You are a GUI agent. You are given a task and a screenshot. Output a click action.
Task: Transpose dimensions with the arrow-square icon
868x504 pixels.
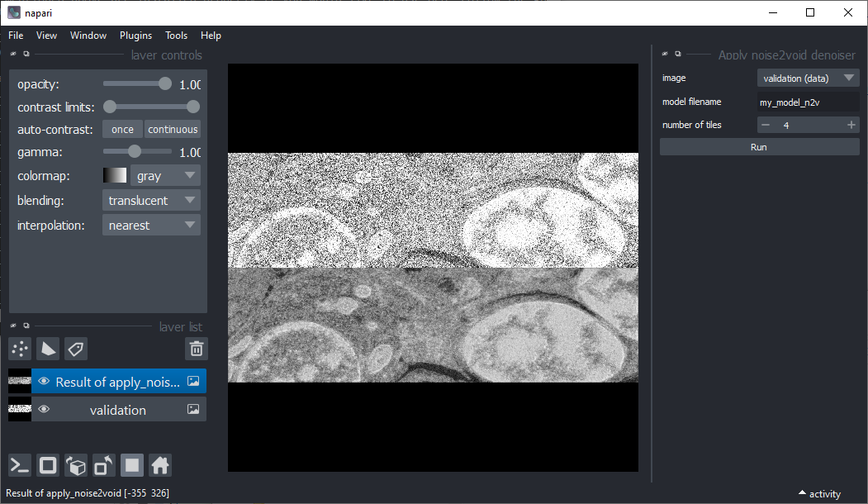pos(103,465)
